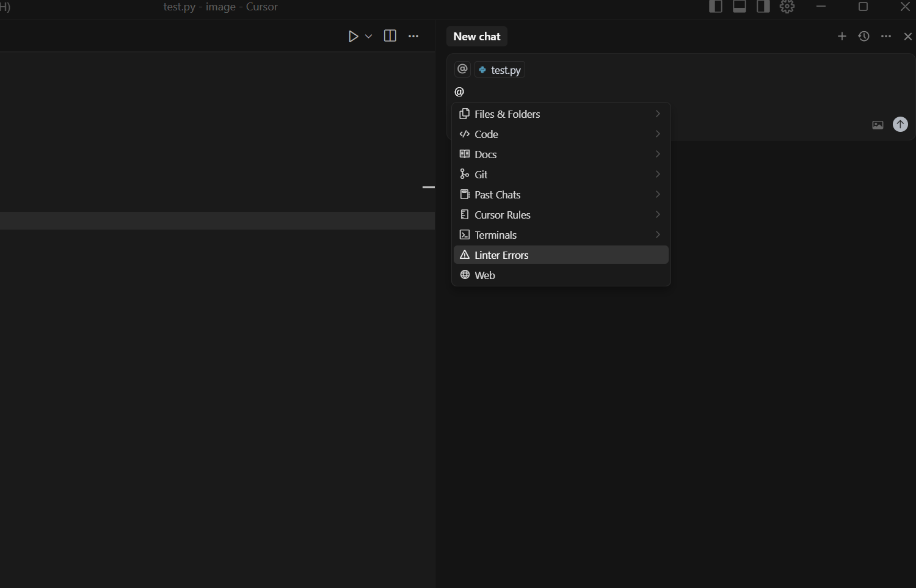Show chat history
Image resolution: width=916 pixels, height=588 pixels.
pyautogui.click(x=863, y=36)
